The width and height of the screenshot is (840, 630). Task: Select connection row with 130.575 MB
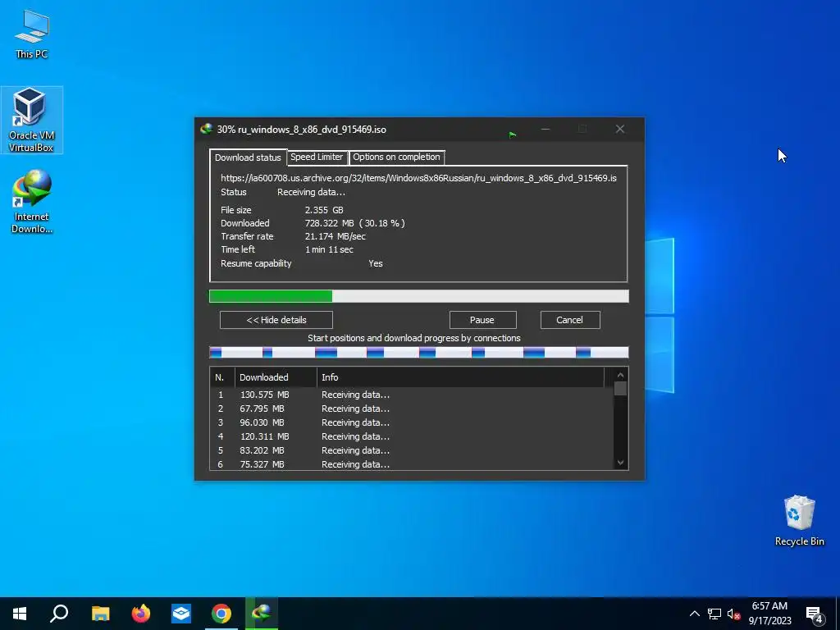[x=412, y=395]
